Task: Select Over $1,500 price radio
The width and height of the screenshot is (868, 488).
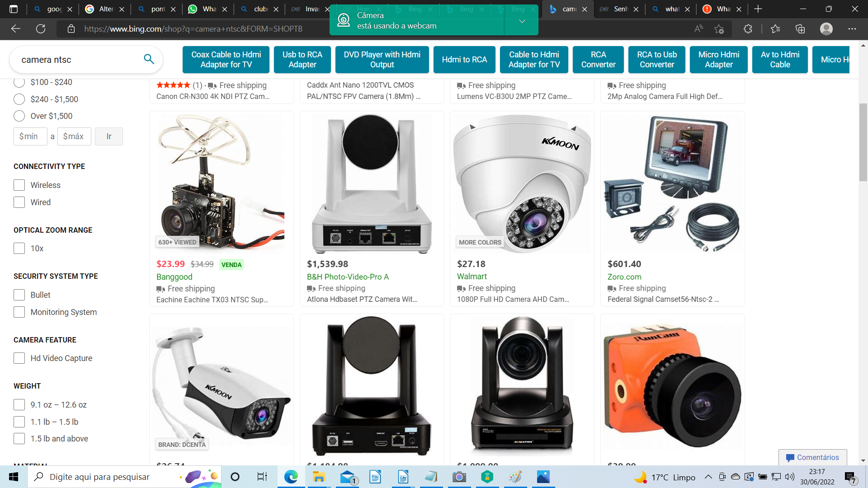Action: pyautogui.click(x=19, y=116)
